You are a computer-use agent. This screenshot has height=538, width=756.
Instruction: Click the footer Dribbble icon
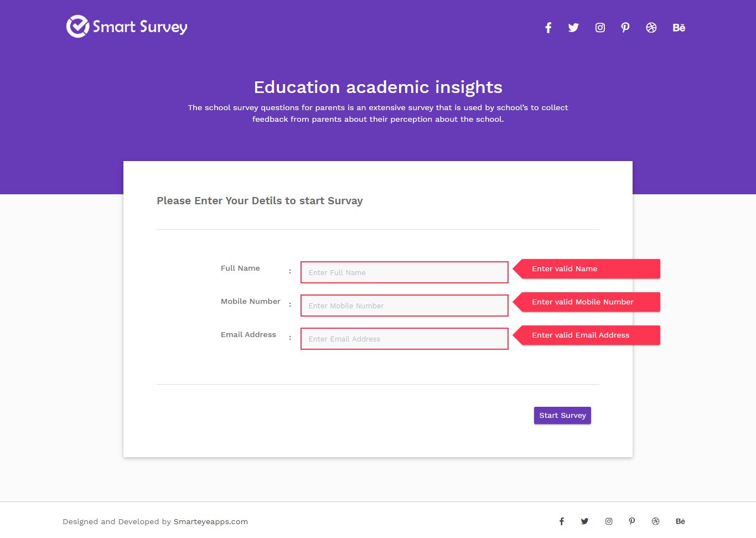(x=656, y=521)
